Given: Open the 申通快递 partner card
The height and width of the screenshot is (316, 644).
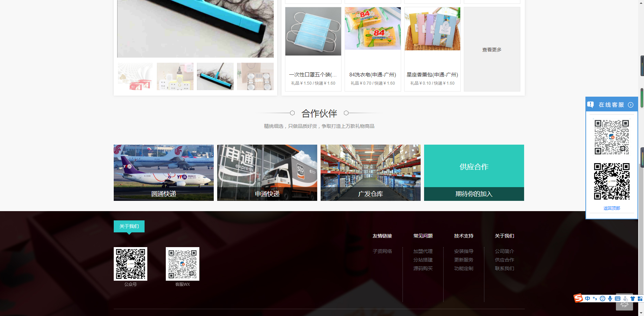Looking at the screenshot, I should pyautogui.click(x=267, y=173).
